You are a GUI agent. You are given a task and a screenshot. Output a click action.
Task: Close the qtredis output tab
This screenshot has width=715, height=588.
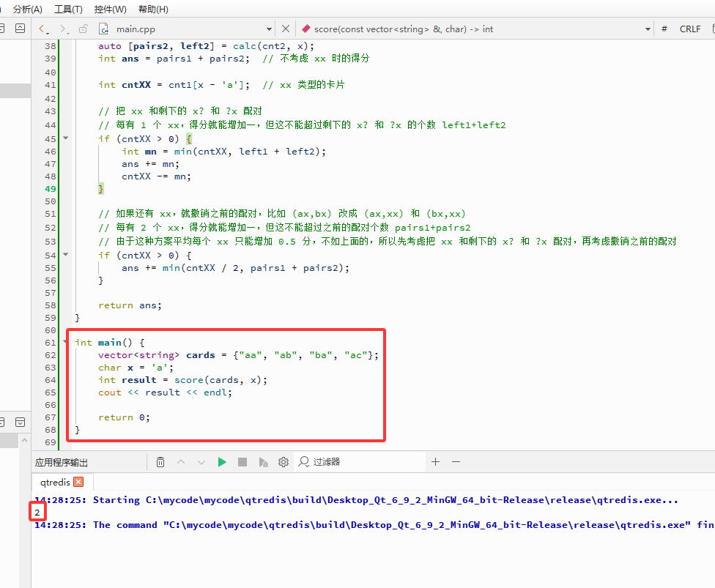[x=78, y=482]
